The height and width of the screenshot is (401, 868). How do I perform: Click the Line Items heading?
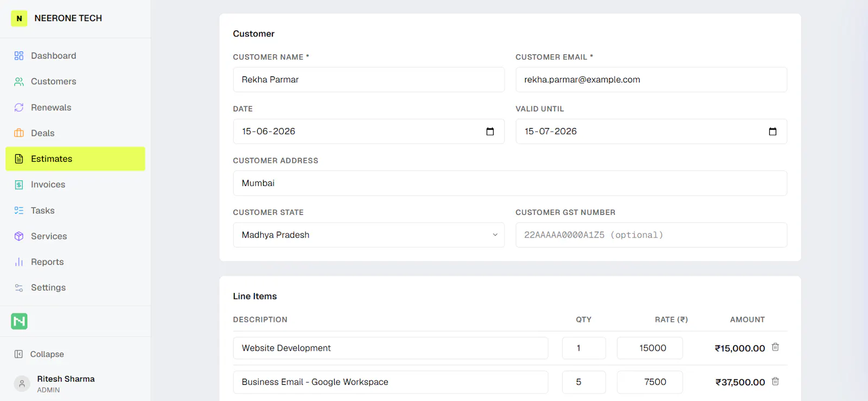pos(255,296)
